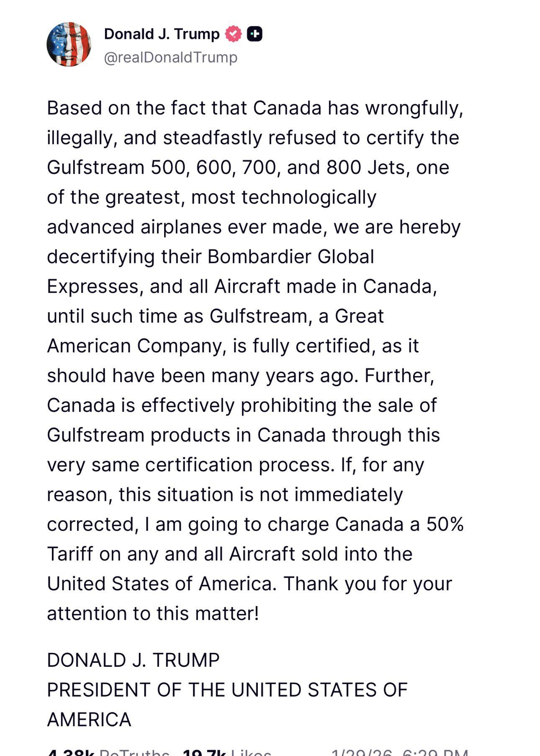Open the Donald J. Trump profile avatar
The width and height of the screenshot is (540, 756).
tap(69, 44)
